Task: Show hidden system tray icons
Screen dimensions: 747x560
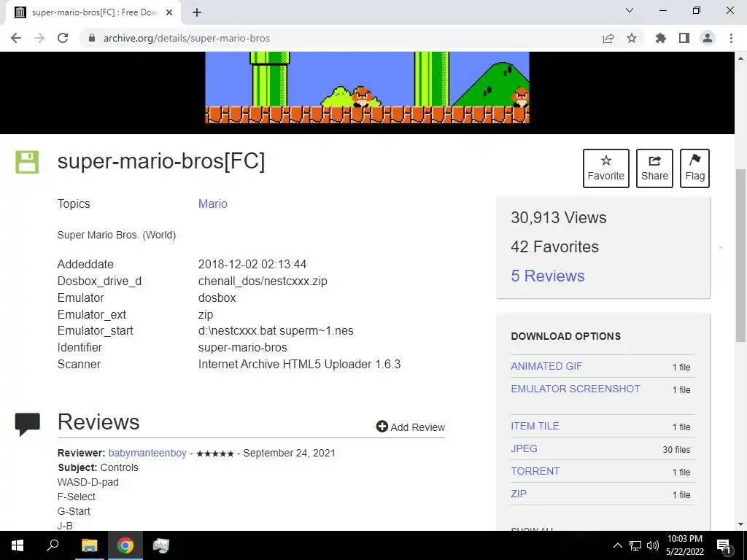Action: tap(617, 545)
